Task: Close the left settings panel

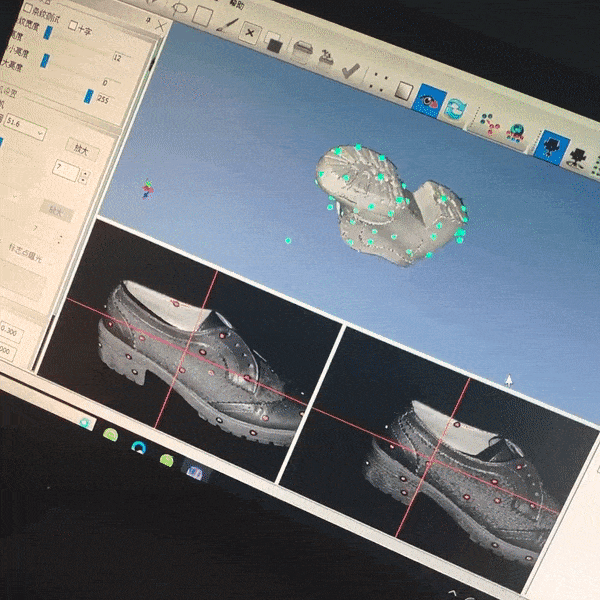Action: tap(161, 26)
